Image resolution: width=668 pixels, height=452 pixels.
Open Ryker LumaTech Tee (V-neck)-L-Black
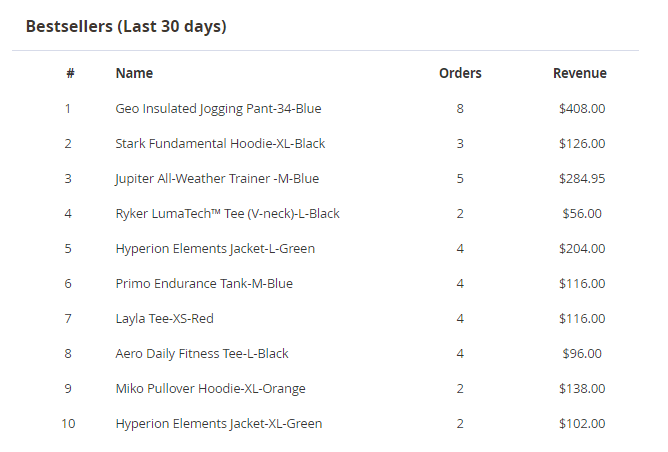[227, 213]
